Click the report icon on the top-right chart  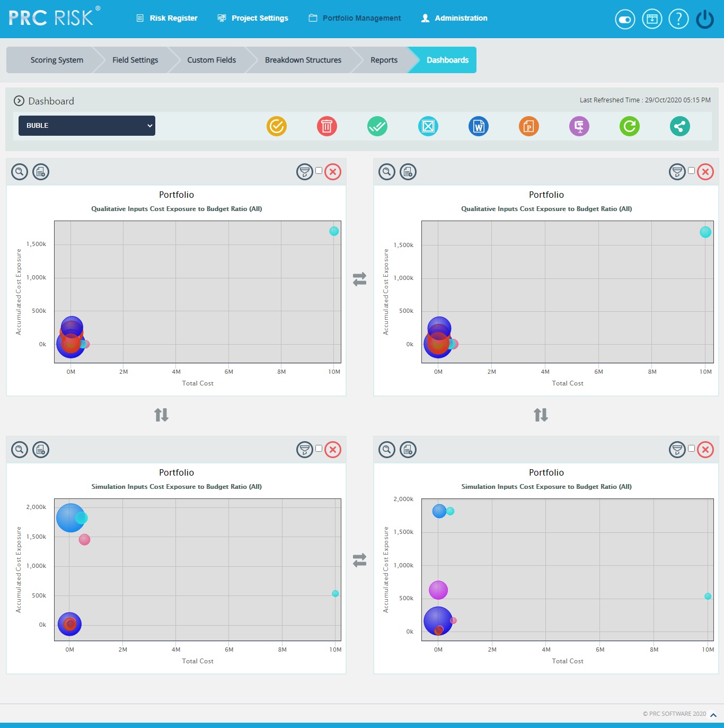408,172
